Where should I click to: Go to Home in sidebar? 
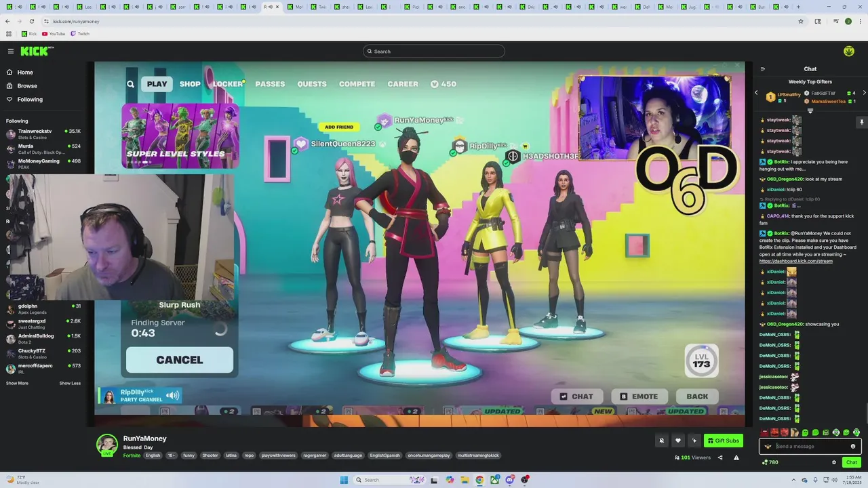[x=20, y=73]
